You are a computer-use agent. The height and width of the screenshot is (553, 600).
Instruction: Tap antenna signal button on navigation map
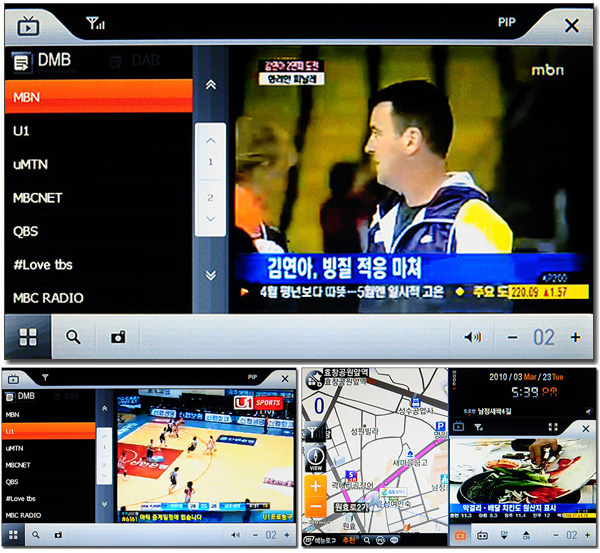[x=315, y=432]
